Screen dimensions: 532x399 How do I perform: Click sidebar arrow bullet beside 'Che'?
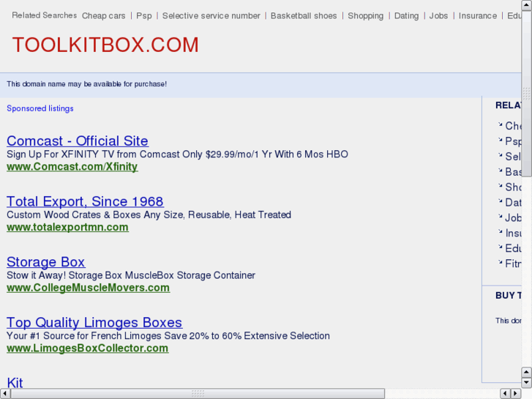500,124
